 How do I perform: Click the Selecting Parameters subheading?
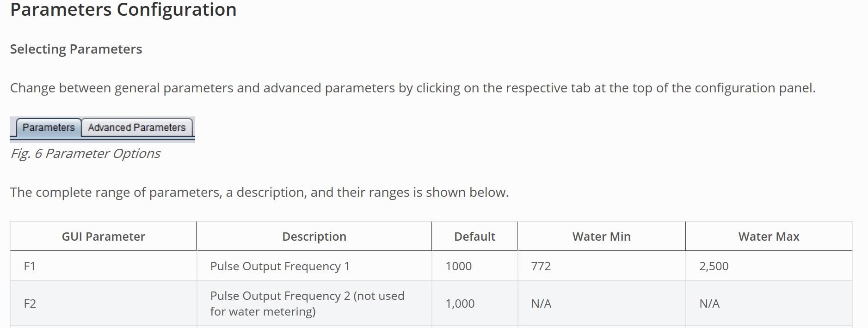tap(76, 49)
